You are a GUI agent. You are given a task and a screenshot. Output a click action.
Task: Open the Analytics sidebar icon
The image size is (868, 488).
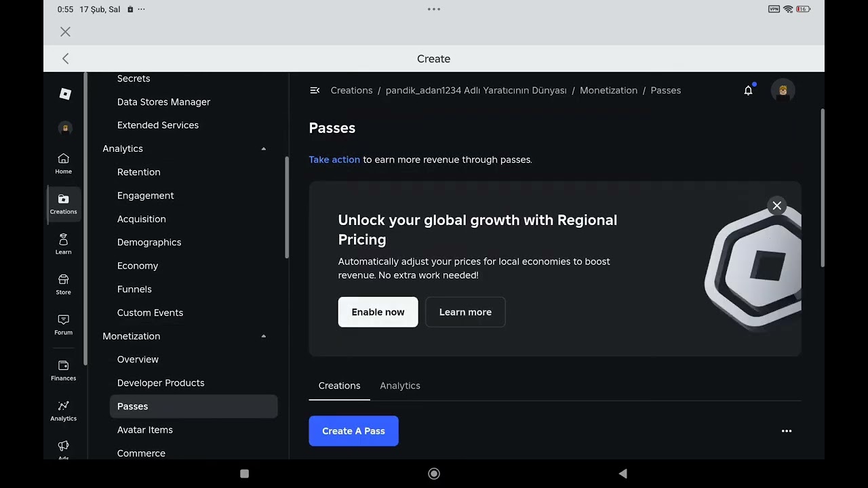coord(63,411)
